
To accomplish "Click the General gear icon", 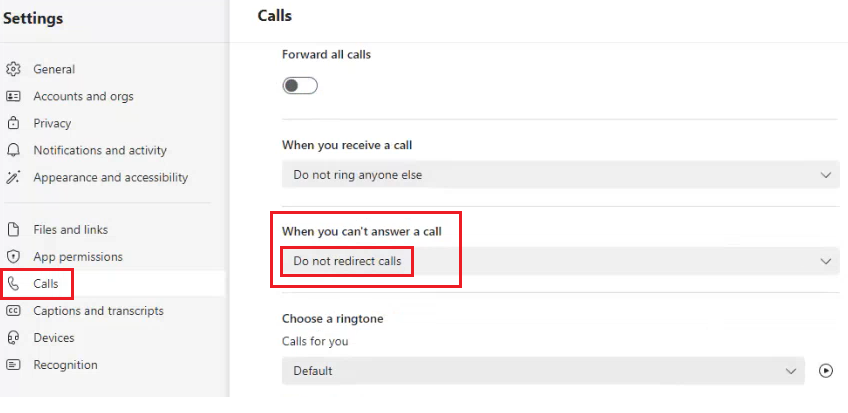I will pos(13,69).
